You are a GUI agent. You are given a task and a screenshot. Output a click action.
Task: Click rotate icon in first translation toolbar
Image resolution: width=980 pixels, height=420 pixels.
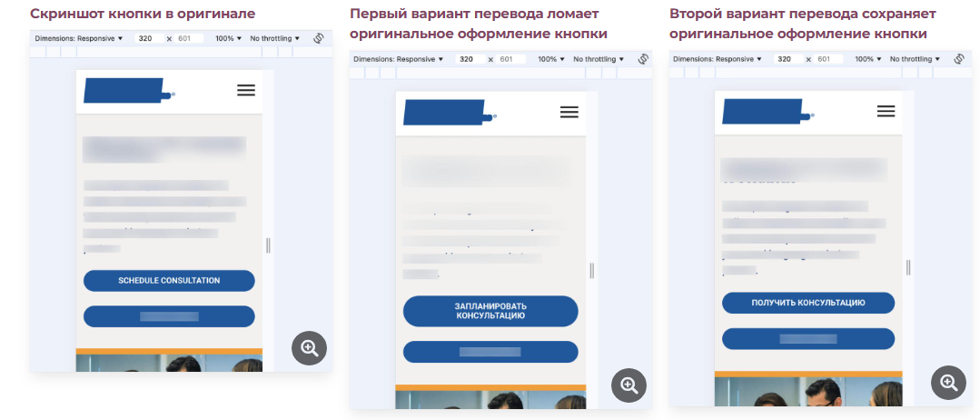pos(643,59)
